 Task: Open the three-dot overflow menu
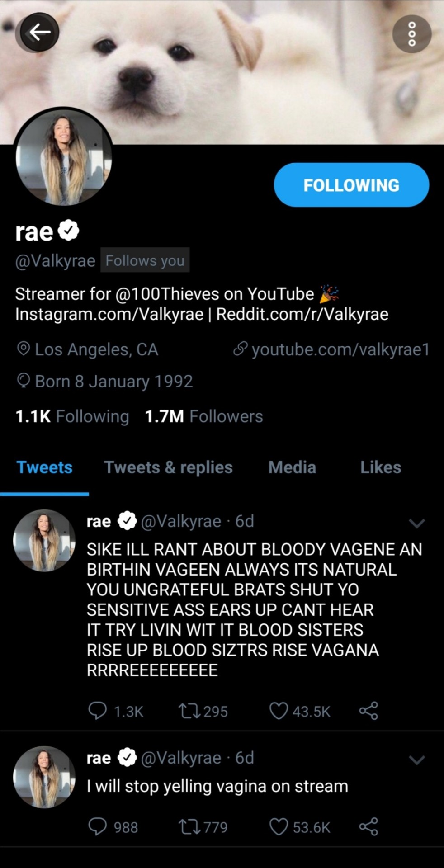(x=411, y=34)
